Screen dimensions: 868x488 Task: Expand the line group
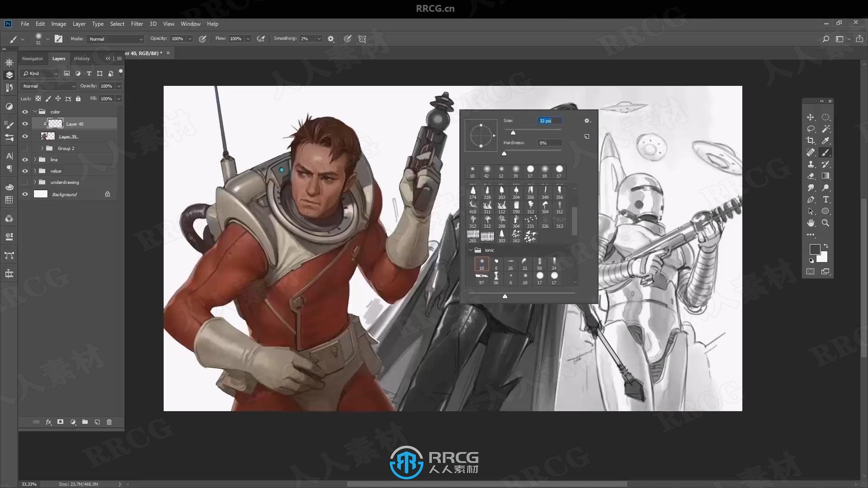point(35,160)
